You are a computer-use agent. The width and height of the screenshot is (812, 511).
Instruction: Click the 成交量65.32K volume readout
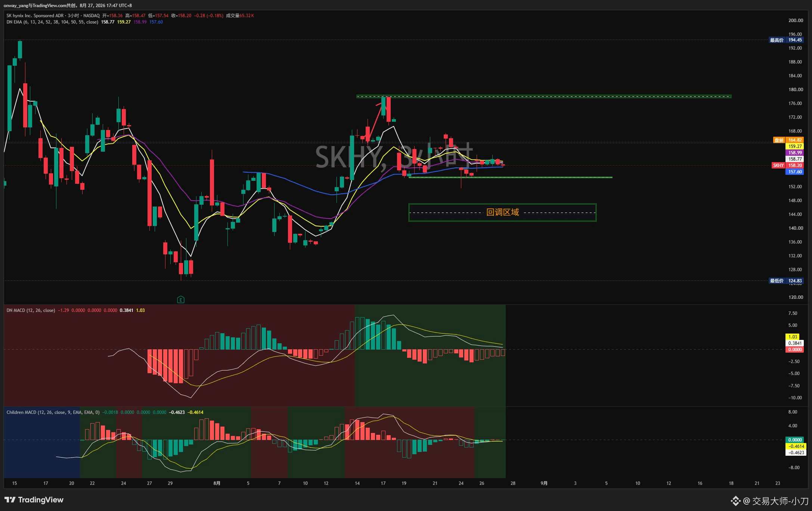pos(240,16)
